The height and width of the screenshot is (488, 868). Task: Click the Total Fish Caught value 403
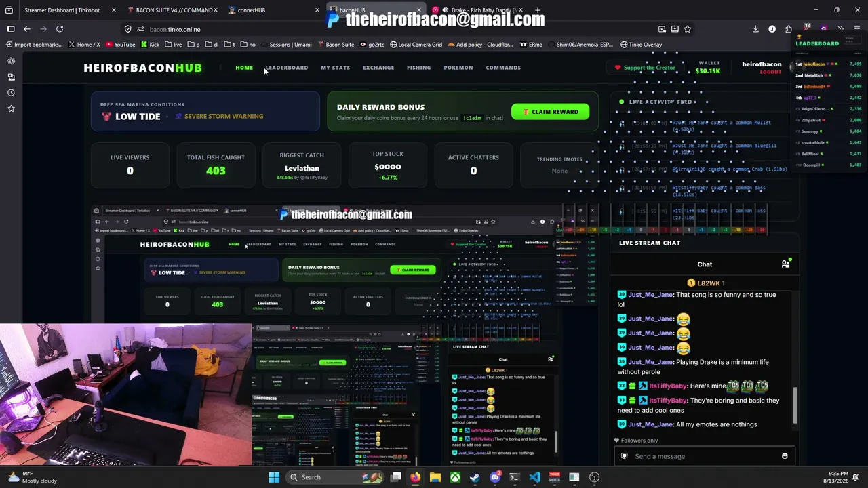216,171
